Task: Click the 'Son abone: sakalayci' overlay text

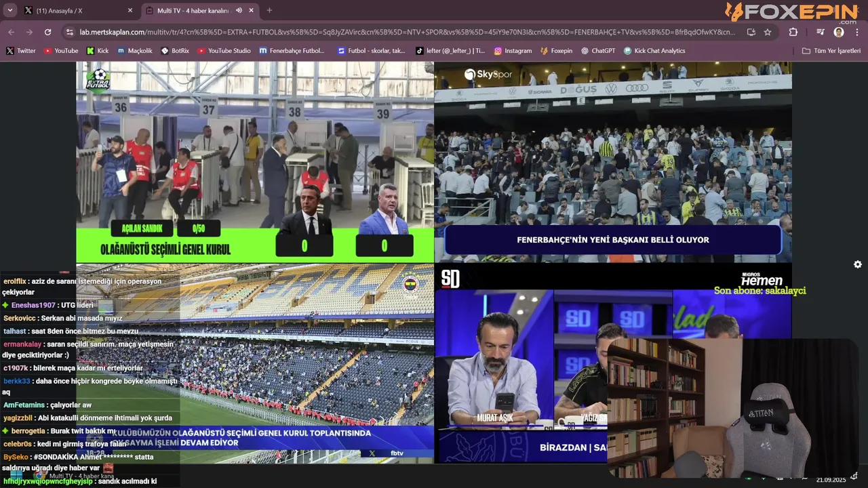Action: (x=759, y=291)
